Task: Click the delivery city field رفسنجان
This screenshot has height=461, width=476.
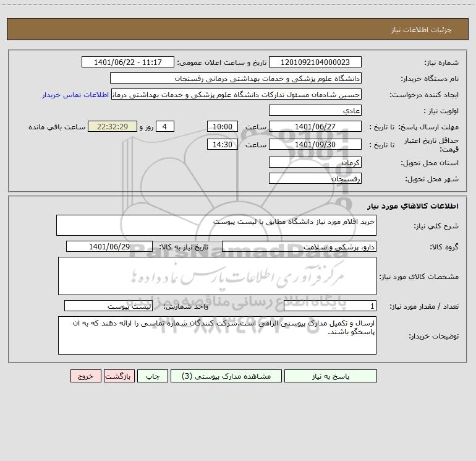Action: pos(315,178)
